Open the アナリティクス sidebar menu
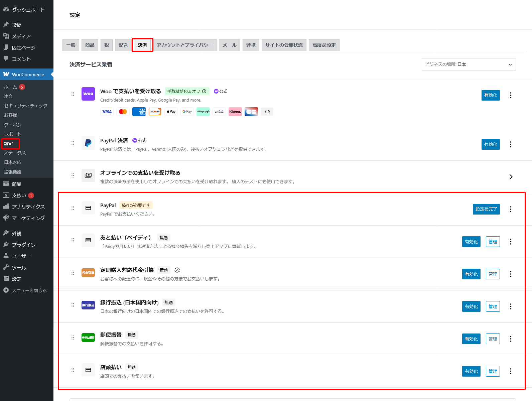Viewport: 532px width, 401px height. 28,207
